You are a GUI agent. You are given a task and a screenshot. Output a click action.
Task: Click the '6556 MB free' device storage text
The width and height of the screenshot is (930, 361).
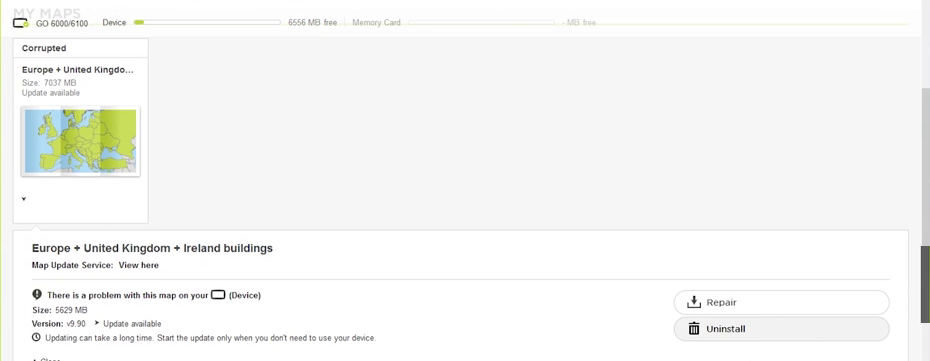click(x=313, y=23)
